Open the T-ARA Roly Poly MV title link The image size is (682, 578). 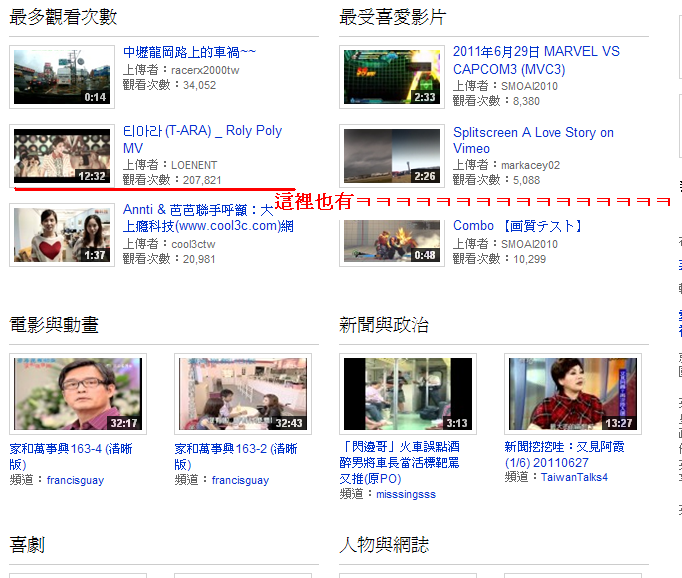coord(202,139)
